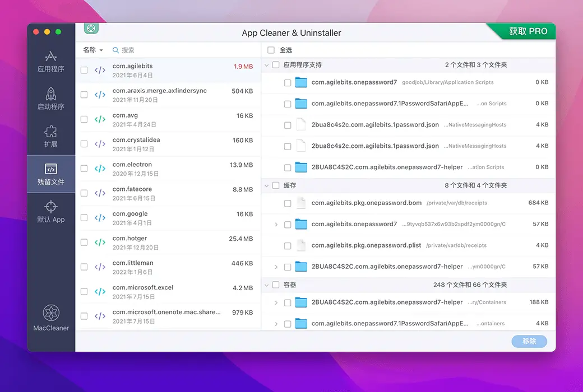Click file icon of com.agilebits.pkg.onepassword.bom
This screenshot has height=392, width=583.
coord(301,203)
